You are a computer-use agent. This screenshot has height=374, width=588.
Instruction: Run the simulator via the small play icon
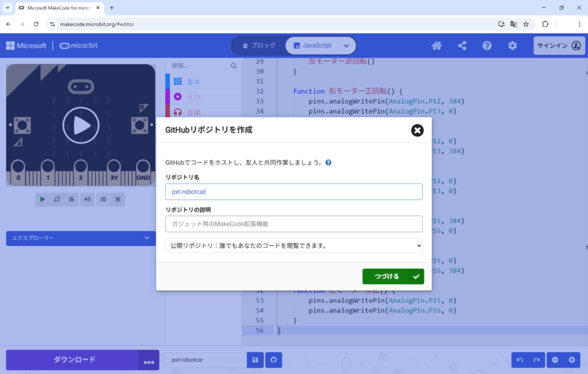[x=42, y=199]
